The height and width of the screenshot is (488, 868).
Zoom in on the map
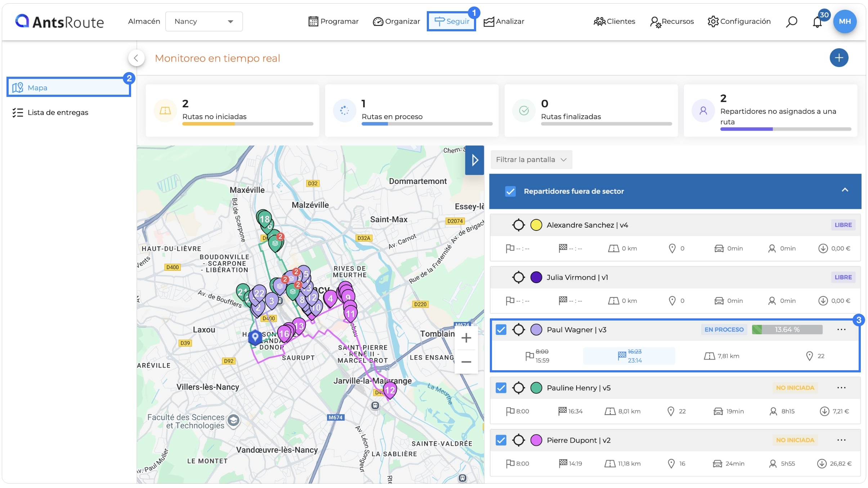[466, 338]
